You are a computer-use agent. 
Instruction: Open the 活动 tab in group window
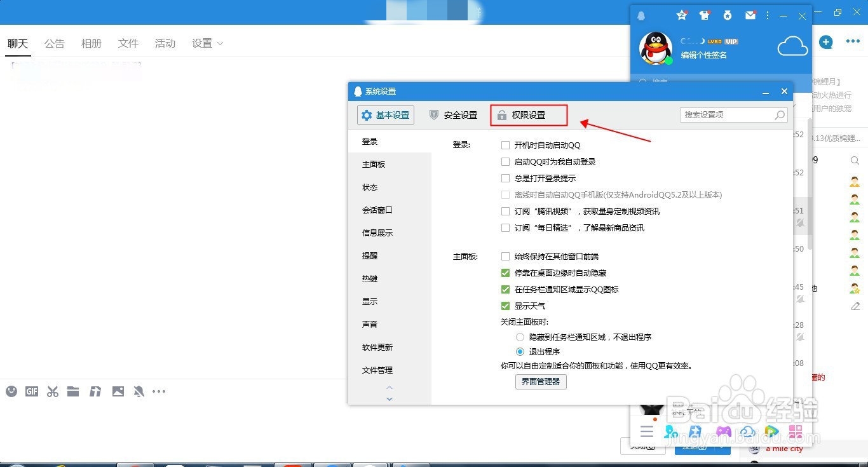coord(165,43)
